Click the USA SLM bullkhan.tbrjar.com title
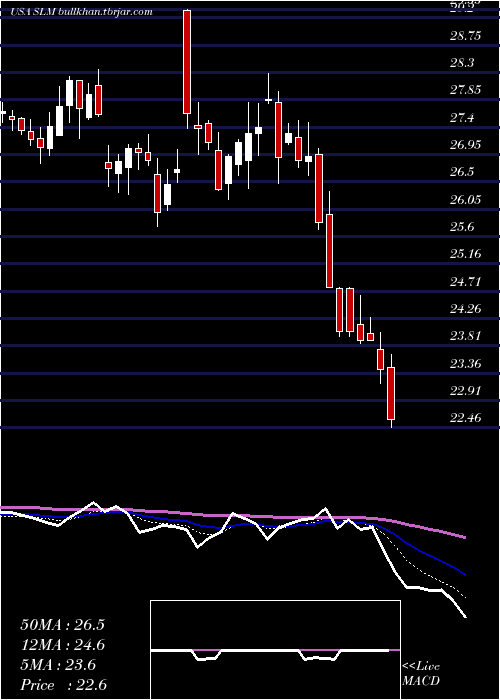 click(81, 12)
